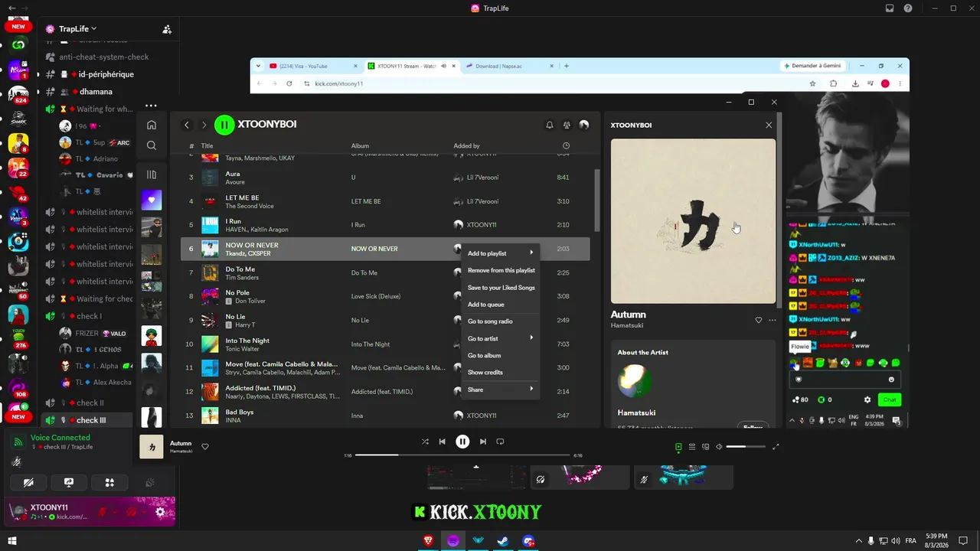Open the Windows Start menu

[x=12, y=540]
